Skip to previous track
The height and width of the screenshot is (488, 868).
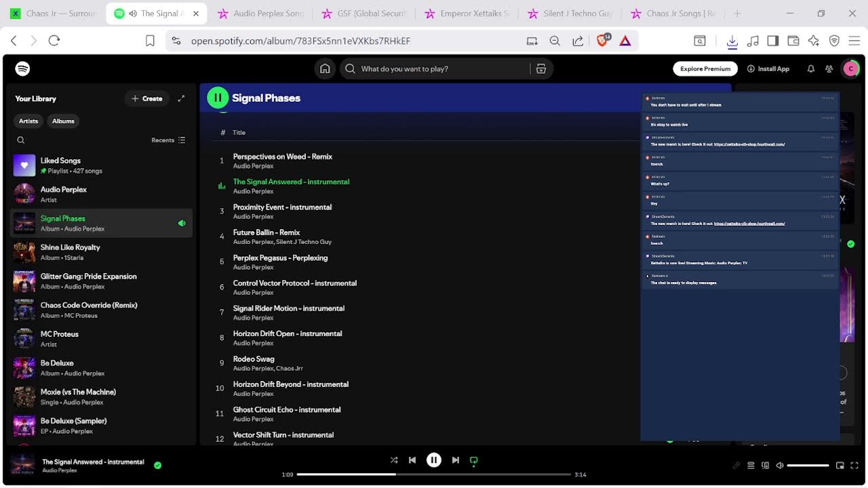pos(412,460)
